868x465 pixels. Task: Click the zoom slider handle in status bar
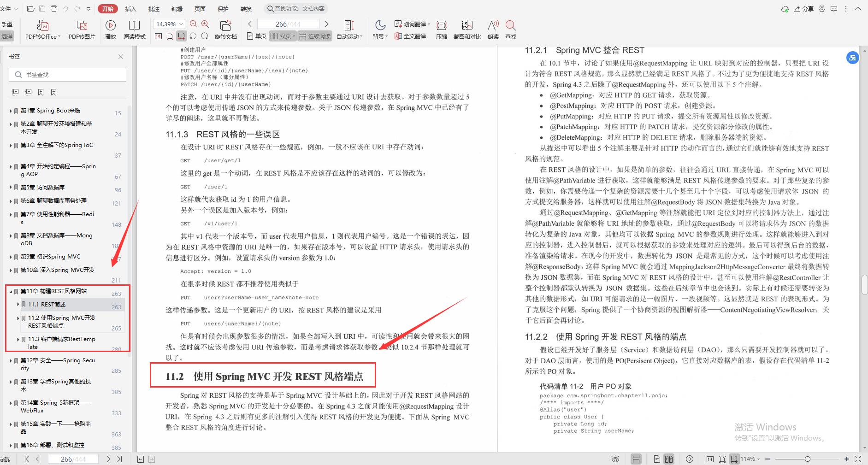click(x=807, y=459)
